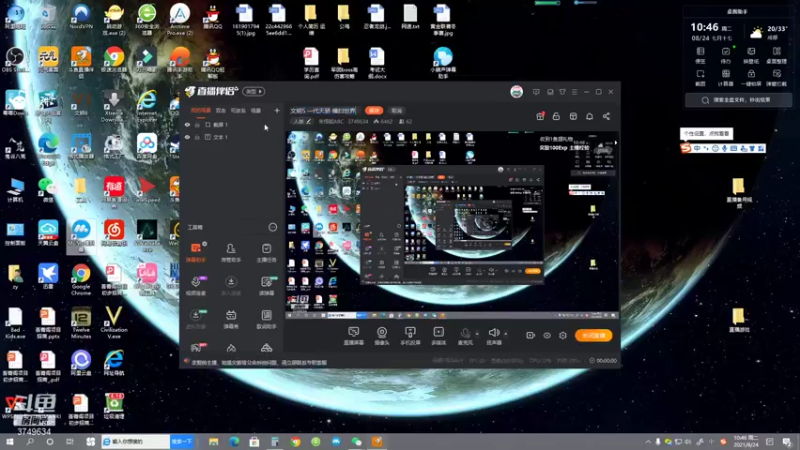Add a new scene with the plus
The image size is (800, 450).
coord(277,111)
